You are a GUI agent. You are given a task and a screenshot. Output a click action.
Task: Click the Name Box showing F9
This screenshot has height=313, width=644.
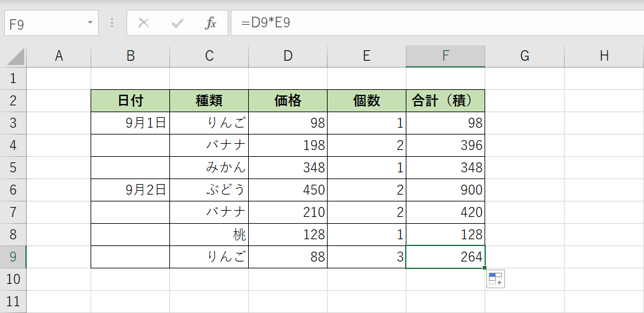51,23
